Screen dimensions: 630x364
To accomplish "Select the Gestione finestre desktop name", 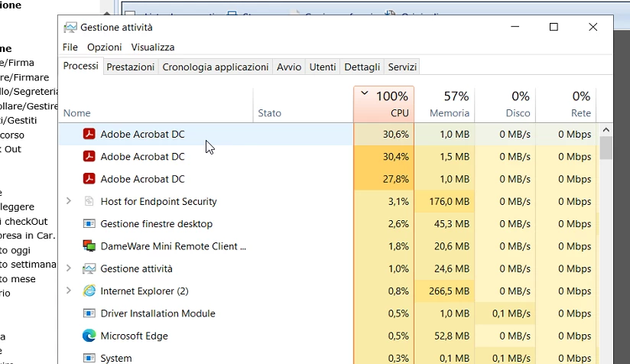I will point(156,224).
